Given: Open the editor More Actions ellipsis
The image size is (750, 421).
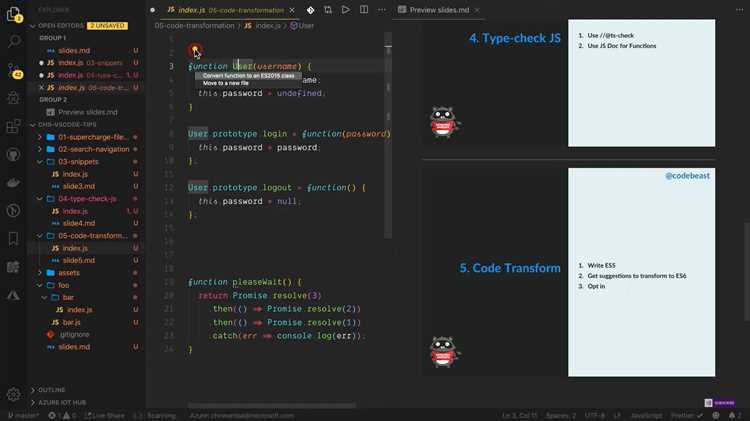Looking at the screenshot, I should coord(382,10).
